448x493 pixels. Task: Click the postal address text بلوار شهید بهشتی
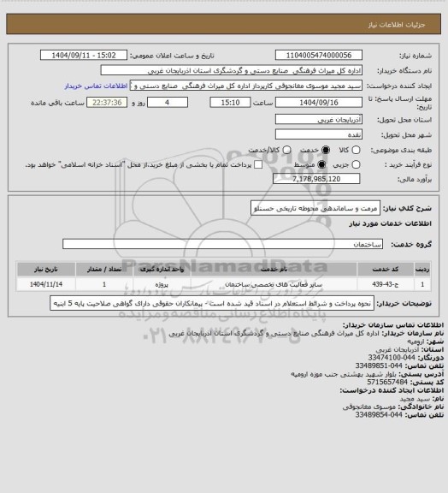[x=345, y=374]
